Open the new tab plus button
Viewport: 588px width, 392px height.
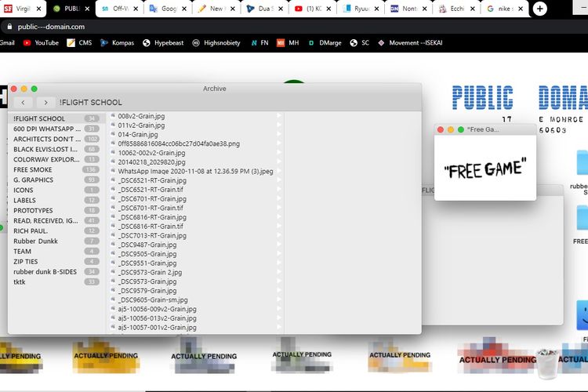[540, 9]
